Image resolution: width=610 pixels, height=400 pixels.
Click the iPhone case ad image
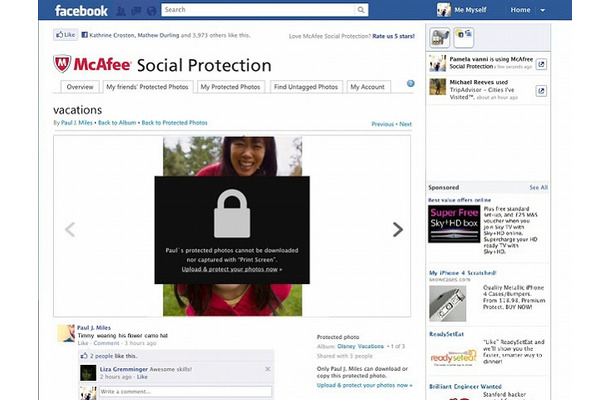click(447, 304)
